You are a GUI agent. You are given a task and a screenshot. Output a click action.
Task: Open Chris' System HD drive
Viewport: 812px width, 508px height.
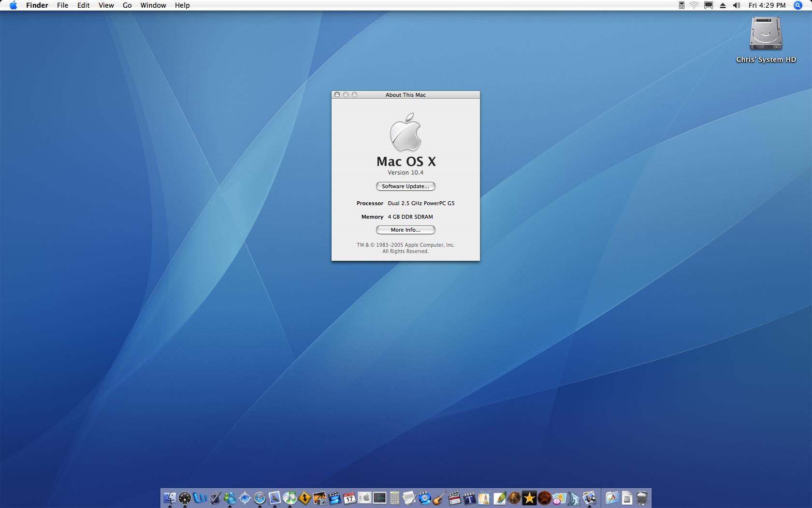766,34
